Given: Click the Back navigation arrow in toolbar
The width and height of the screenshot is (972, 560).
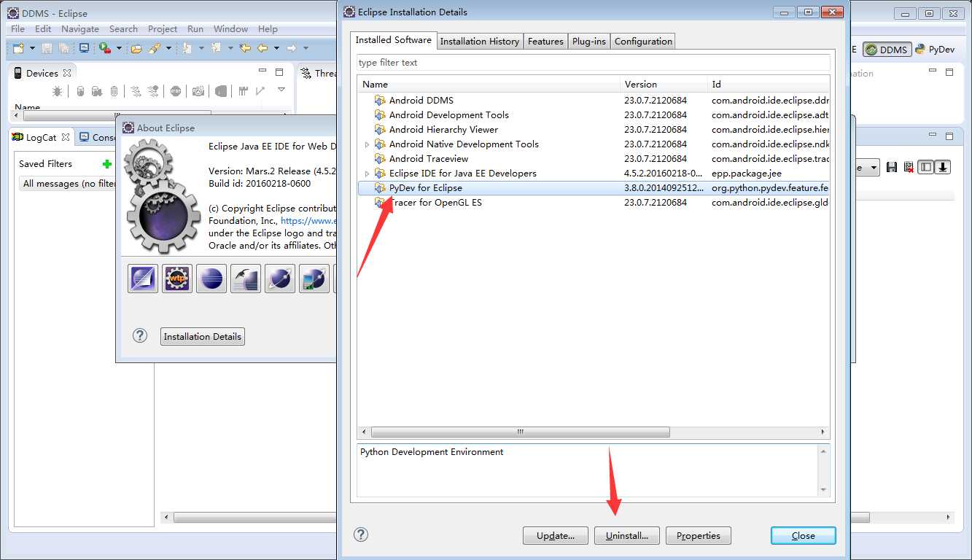Looking at the screenshot, I should coord(263,48).
